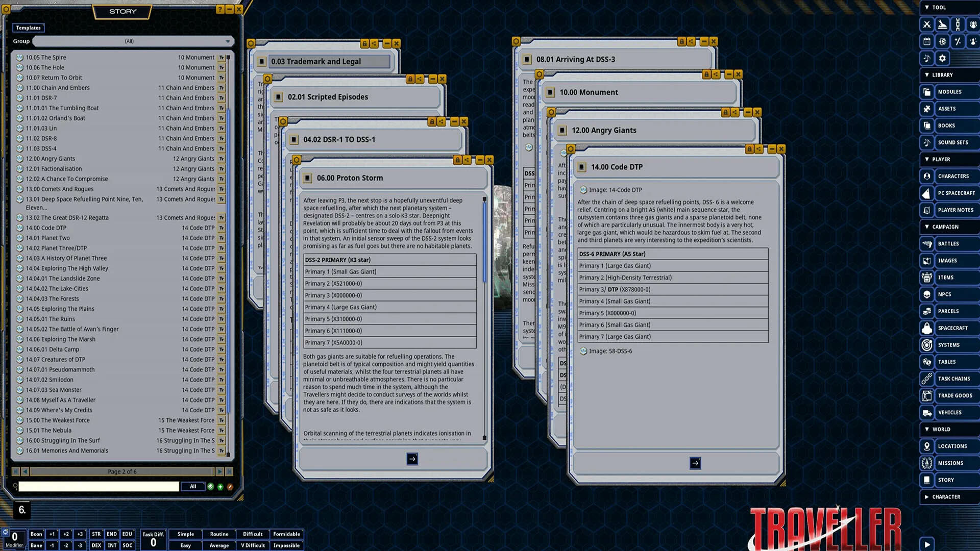Open the Trade Goods panel
980x551 pixels.
pyautogui.click(x=955, y=395)
